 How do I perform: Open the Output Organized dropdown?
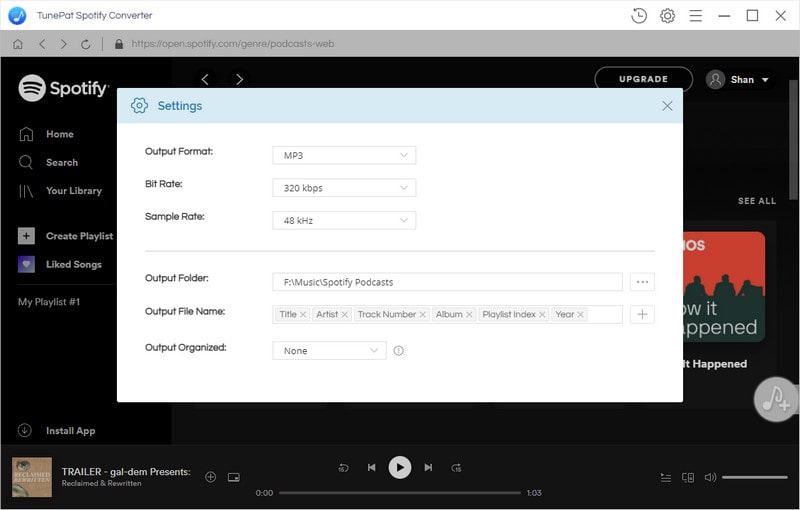(x=329, y=350)
